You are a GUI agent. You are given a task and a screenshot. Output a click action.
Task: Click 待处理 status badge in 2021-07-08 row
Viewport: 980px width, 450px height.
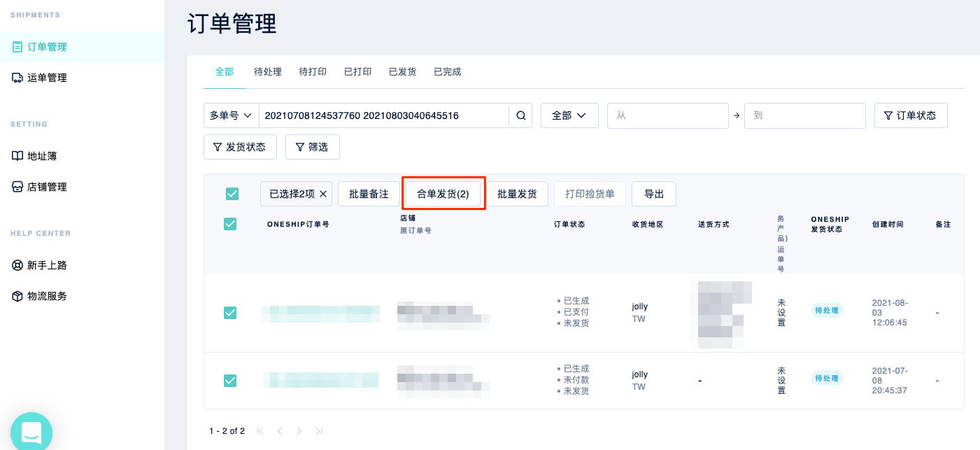pyautogui.click(x=827, y=378)
